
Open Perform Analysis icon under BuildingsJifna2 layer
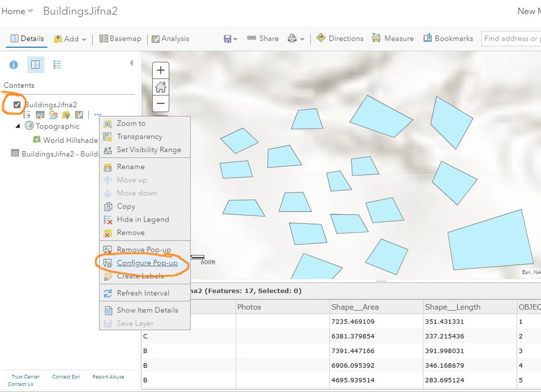coord(79,115)
